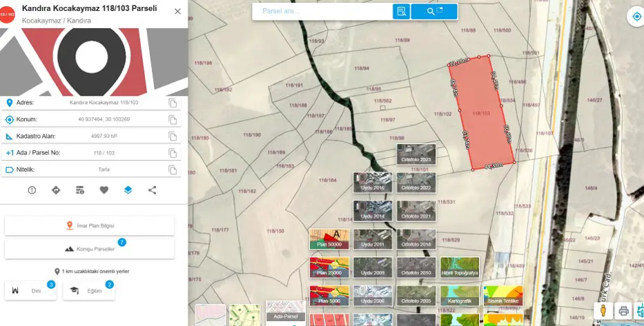This screenshot has height=326, width=644.
Task: Click the Ada / Parsel No plus-one icon
Action: [x=10, y=153]
